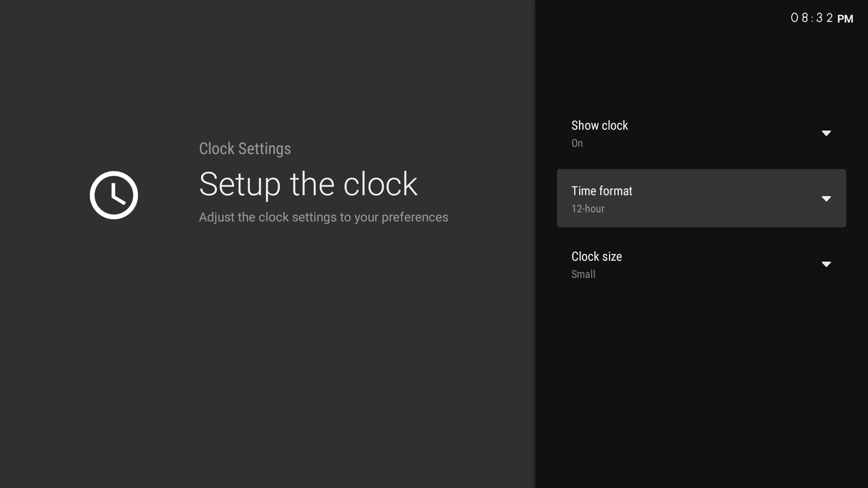This screenshot has width=868, height=488.
Task: Click the minute digits "32" of the clock
Action: [x=825, y=18]
